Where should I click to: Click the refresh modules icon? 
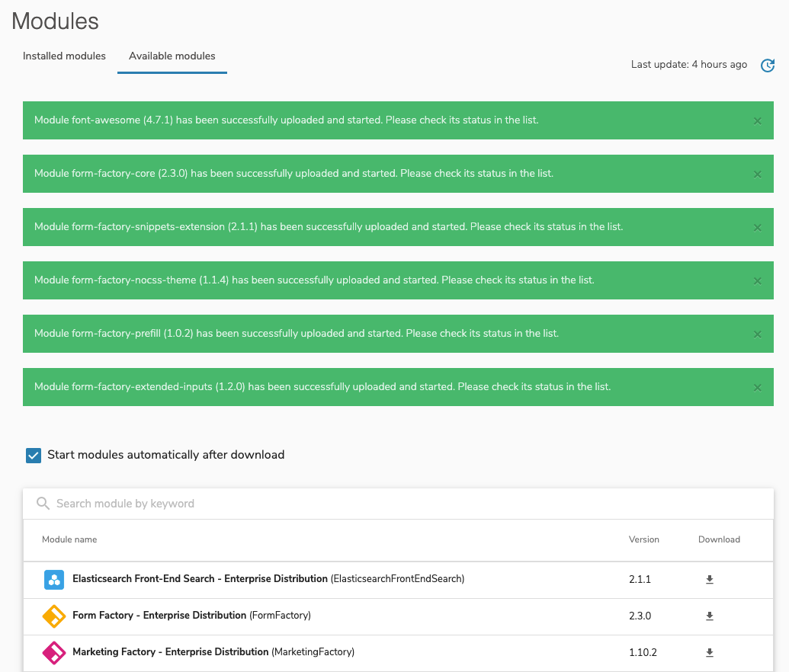tap(768, 66)
